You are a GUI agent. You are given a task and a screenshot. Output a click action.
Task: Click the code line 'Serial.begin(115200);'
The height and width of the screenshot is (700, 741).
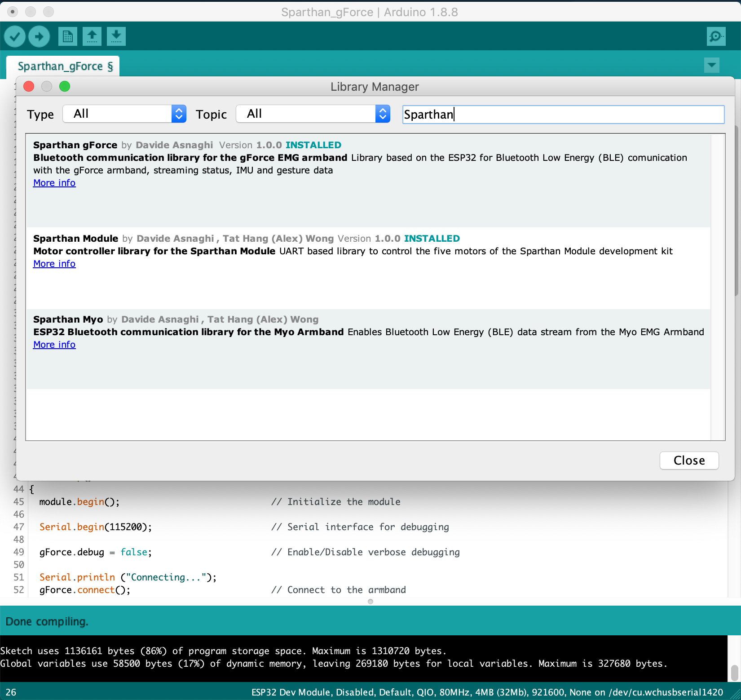[x=96, y=527]
